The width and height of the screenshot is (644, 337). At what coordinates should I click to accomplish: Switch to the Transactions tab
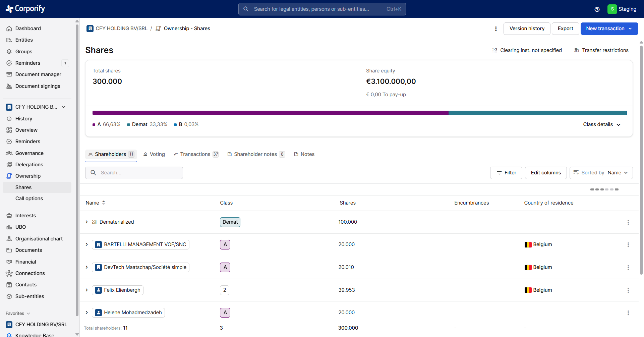196,154
